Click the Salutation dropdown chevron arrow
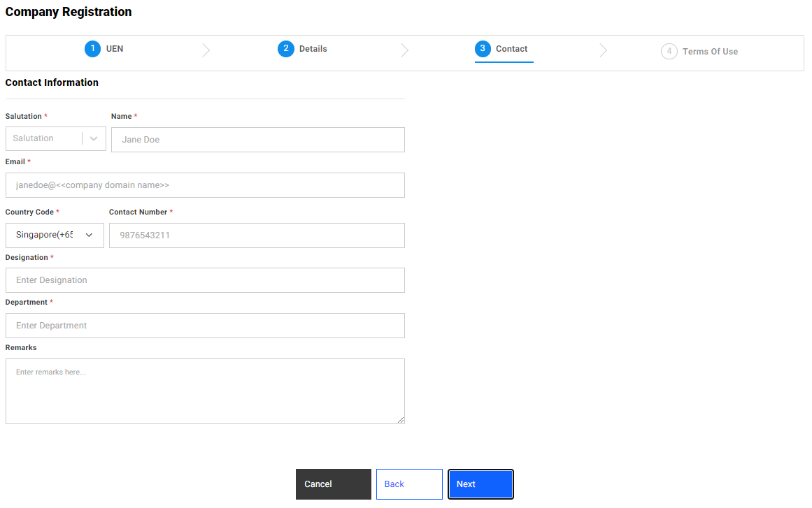The image size is (812, 508). [94, 138]
